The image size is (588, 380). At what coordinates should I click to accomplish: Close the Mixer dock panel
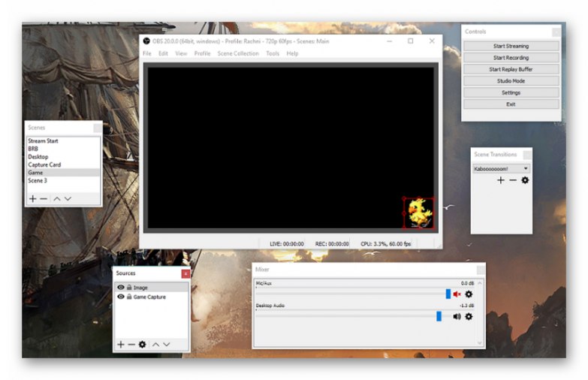(481, 270)
